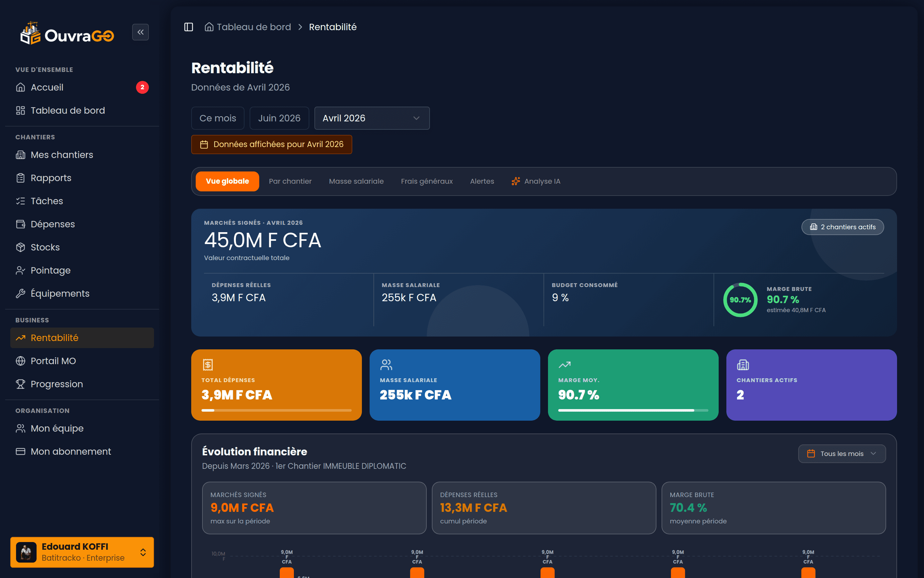Click the Marge Moy. progress bar
The image size is (924, 578).
pyautogui.click(x=633, y=411)
